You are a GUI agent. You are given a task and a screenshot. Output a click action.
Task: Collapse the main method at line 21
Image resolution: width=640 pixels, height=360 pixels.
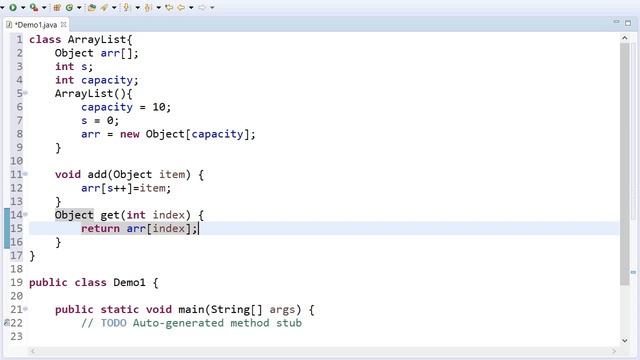(25, 309)
